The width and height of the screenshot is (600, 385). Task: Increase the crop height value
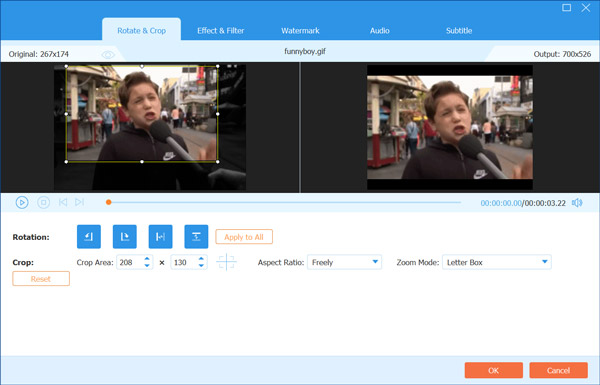(201, 259)
